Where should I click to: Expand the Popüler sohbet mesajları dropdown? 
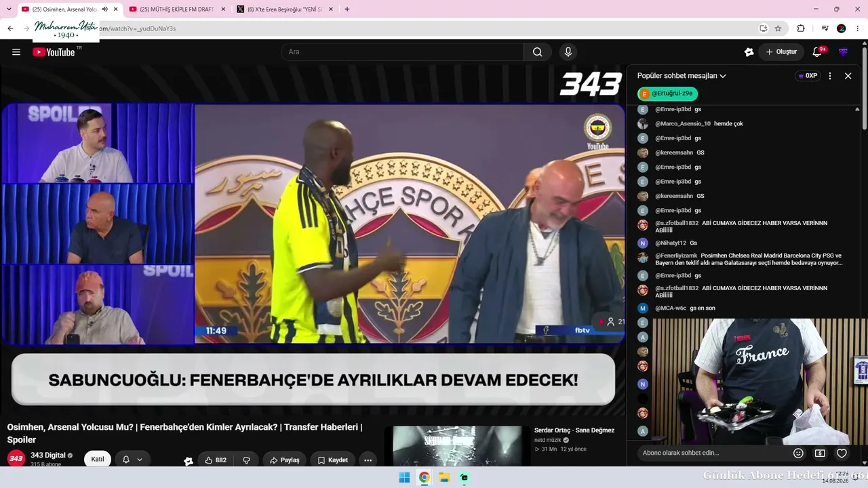coord(682,76)
